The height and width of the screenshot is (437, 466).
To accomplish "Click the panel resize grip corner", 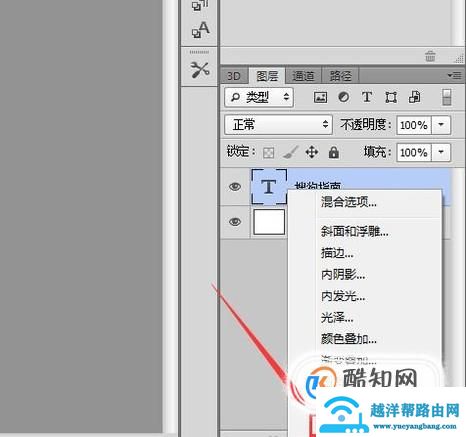I will (x=459, y=59).
